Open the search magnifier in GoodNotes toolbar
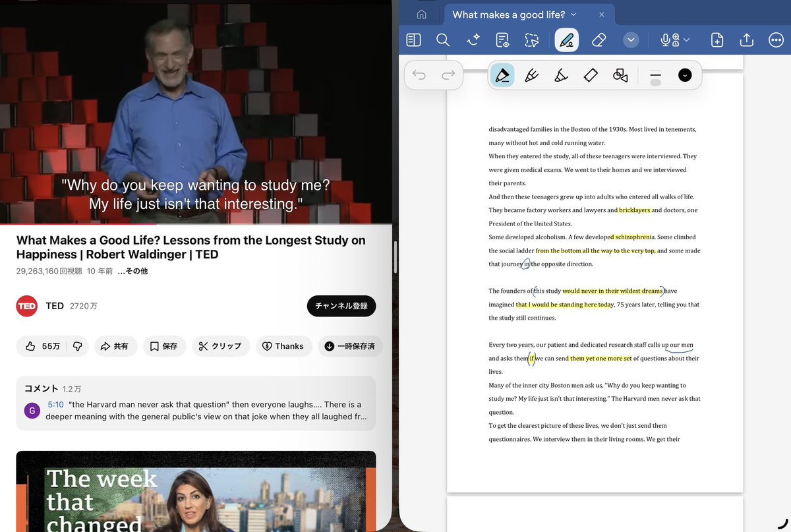The width and height of the screenshot is (791, 532). coord(443,40)
